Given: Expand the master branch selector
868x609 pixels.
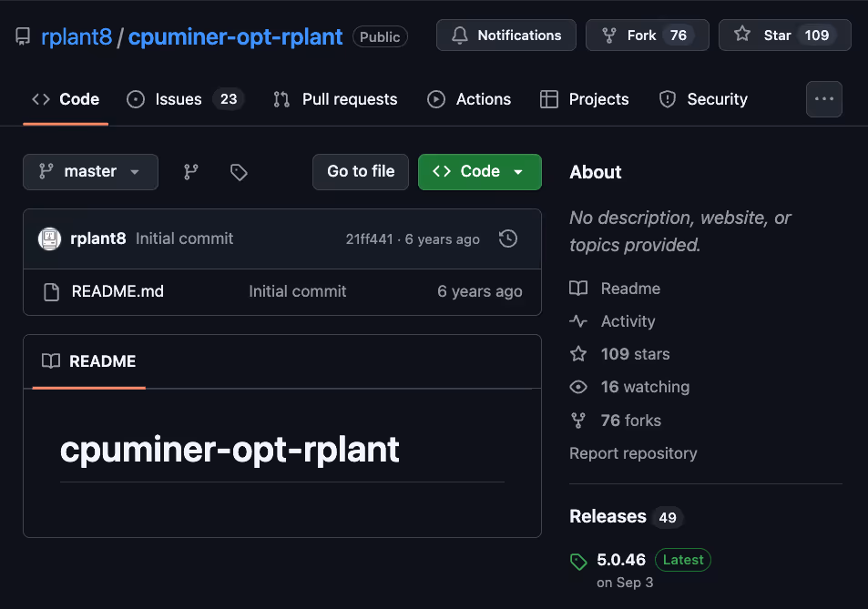Looking at the screenshot, I should [90, 172].
